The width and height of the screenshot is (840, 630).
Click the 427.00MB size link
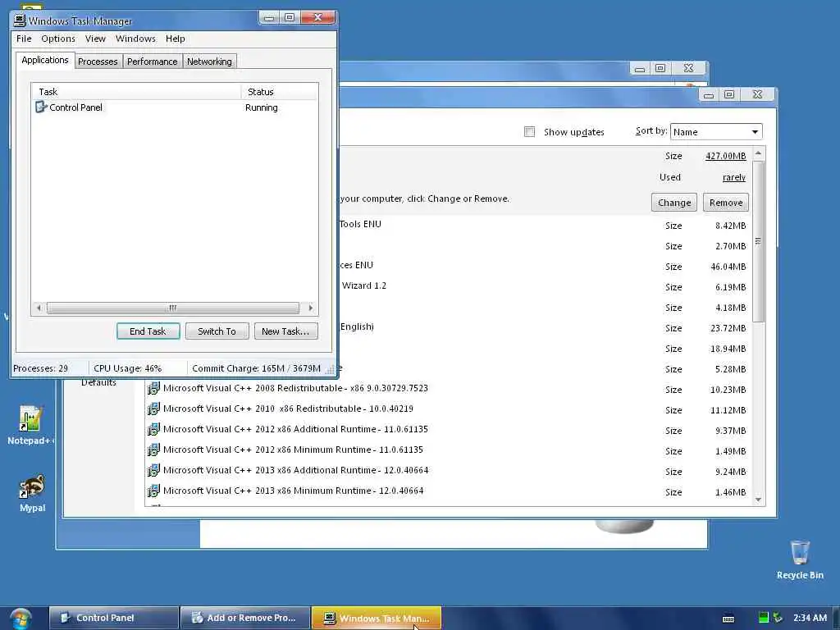[725, 156]
